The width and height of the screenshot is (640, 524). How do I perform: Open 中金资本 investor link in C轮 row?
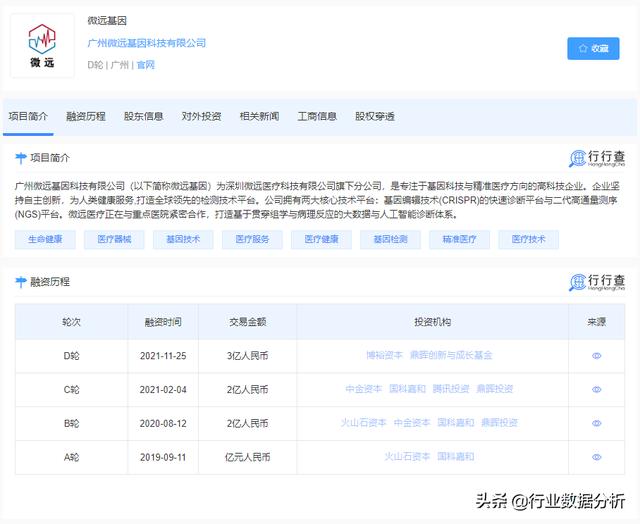point(363,389)
